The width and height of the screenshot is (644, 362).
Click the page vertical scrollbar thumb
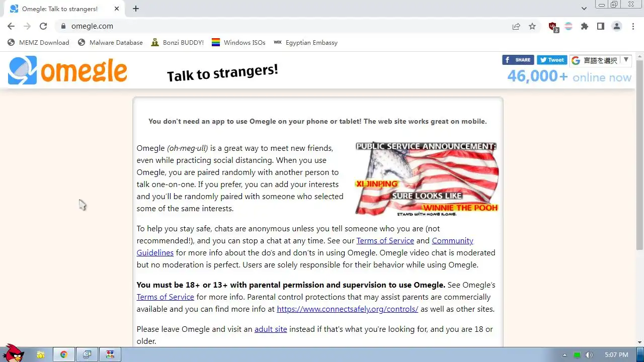point(639,156)
